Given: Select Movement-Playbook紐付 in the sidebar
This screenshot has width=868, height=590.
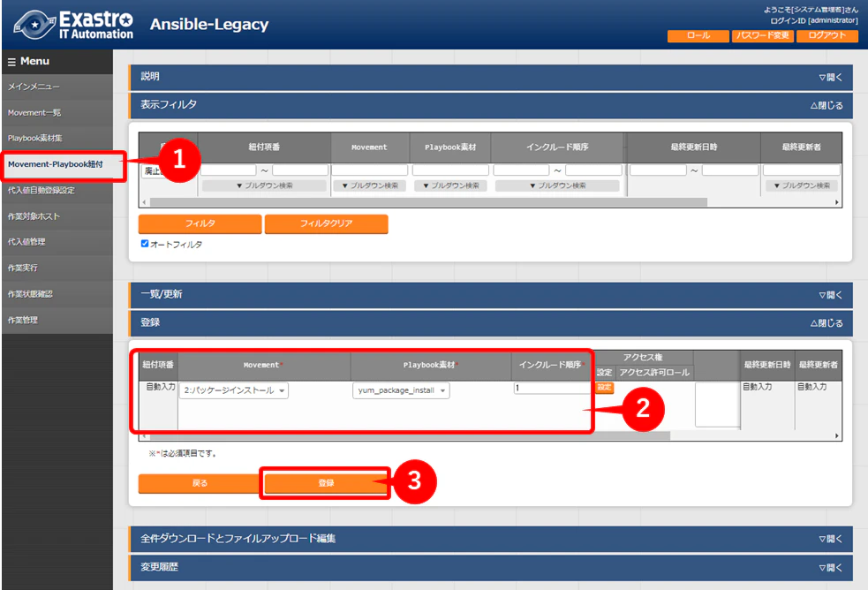Looking at the screenshot, I should tap(63, 164).
